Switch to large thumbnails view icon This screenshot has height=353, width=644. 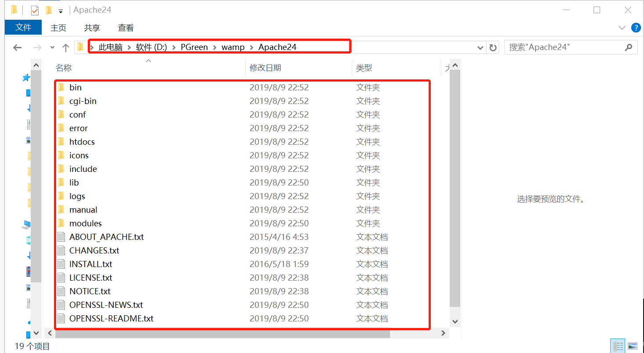(632, 346)
